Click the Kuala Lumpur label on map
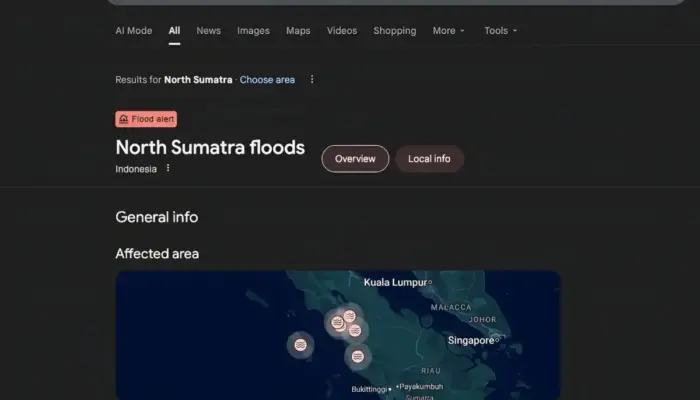 click(395, 282)
